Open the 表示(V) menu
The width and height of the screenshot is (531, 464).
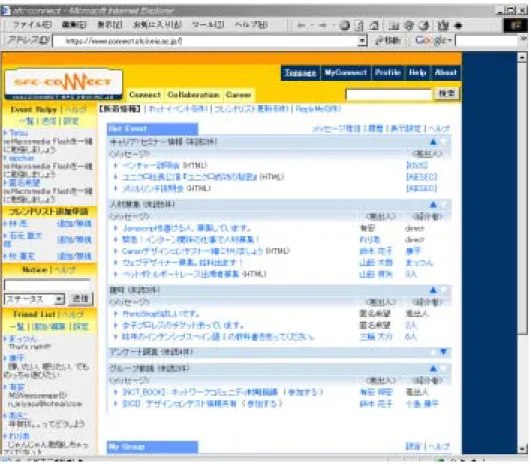110,25
